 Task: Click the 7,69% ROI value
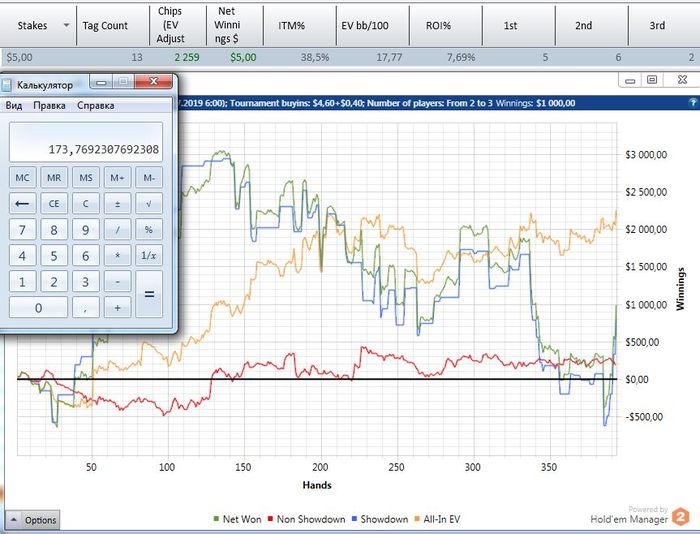[461, 58]
